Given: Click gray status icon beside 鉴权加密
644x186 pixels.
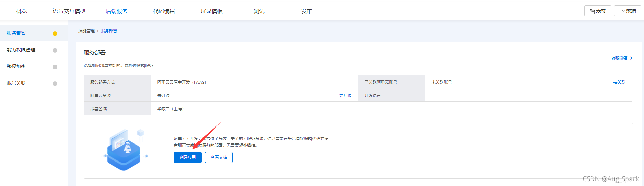Looking at the screenshot, I should pos(55,67).
